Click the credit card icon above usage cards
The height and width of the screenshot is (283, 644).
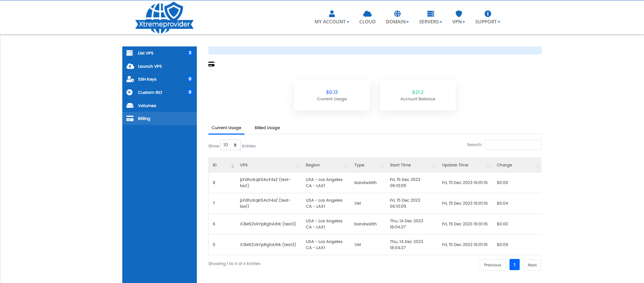[x=211, y=64]
